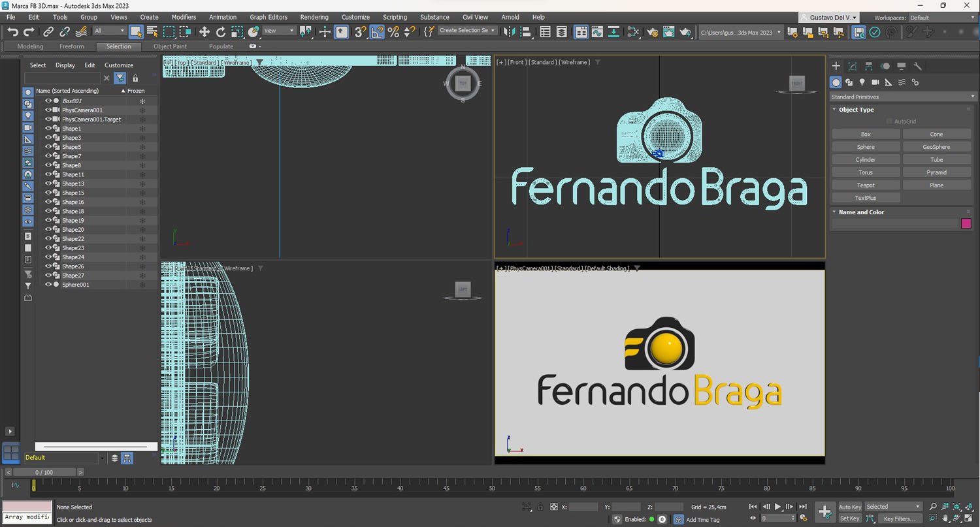This screenshot has height=527, width=980.
Task: Open the Utilities wrench panel icon
Action: pos(917,66)
